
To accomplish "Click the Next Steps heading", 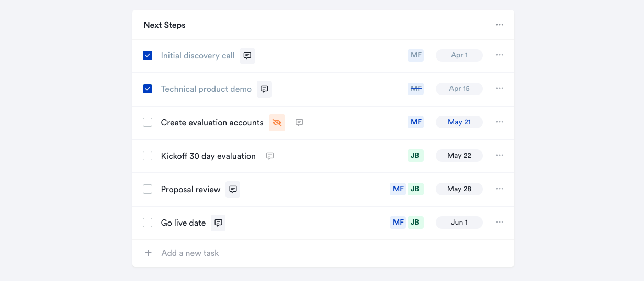I will coord(165,25).
